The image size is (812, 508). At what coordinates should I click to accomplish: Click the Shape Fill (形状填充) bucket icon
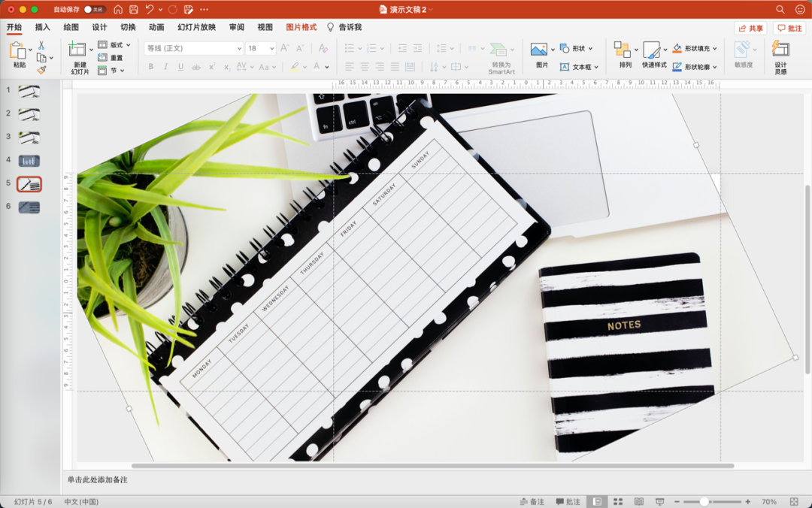coord(677,48)
